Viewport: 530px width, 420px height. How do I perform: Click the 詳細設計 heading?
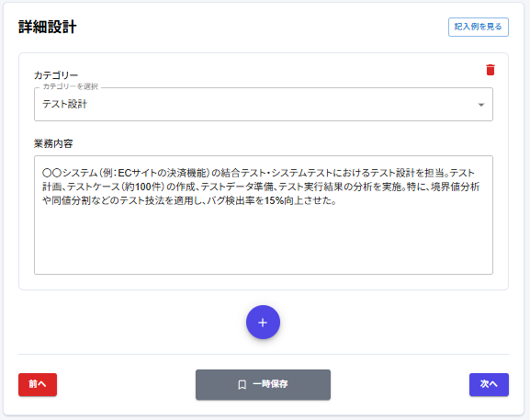click(48, 27)
